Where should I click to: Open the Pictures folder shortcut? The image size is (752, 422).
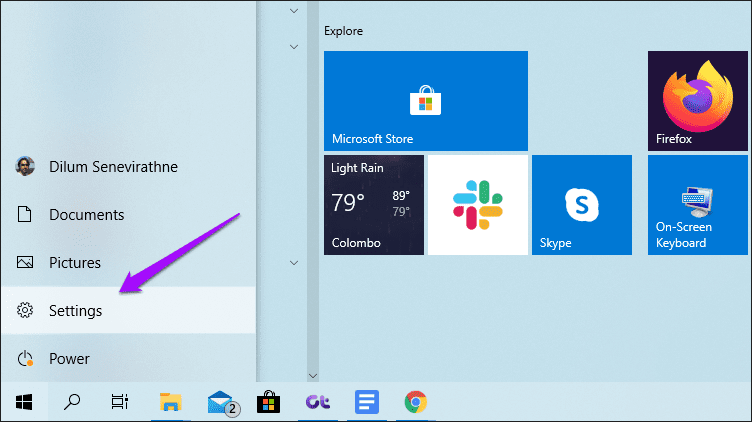[128, 262]
